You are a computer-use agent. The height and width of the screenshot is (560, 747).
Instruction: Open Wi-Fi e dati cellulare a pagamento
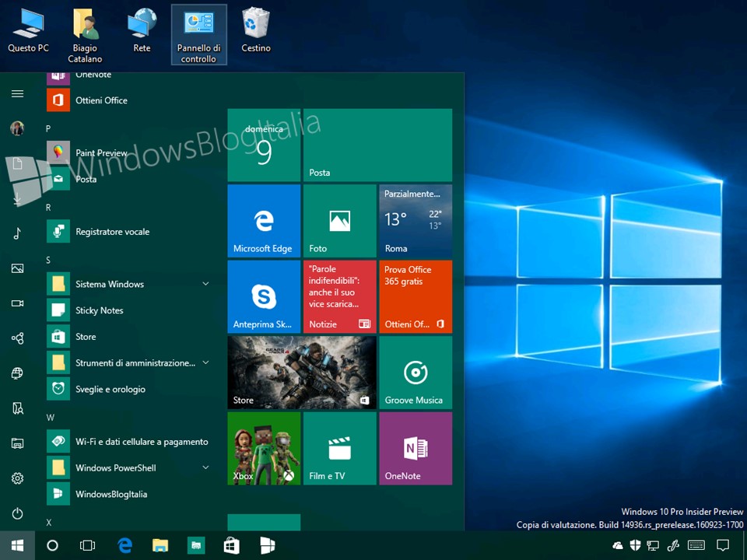128,442
